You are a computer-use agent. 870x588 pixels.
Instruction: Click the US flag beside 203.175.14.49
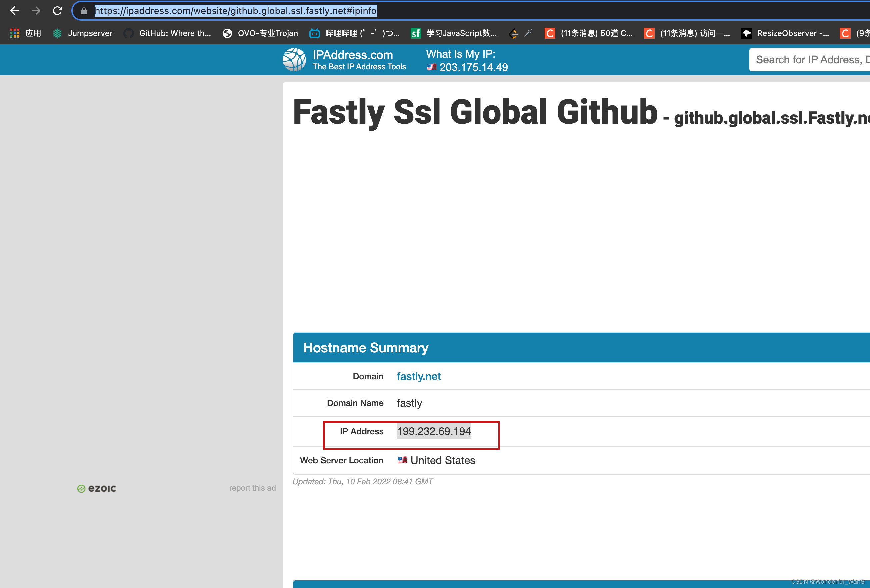432,67
